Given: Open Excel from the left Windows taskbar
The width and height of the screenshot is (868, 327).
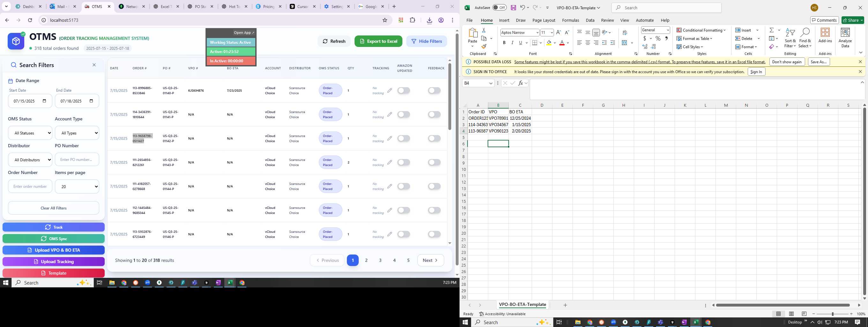Looking at the screenshot, I should 230,283.
